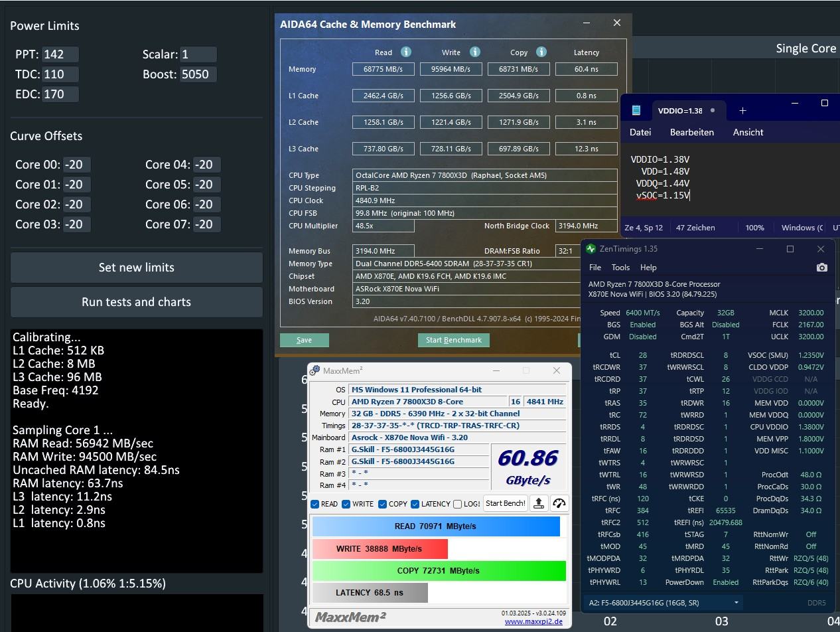Enable the LOG! checkbox in MaxxMem
This screenshot has height=632, width=840.
457,504
